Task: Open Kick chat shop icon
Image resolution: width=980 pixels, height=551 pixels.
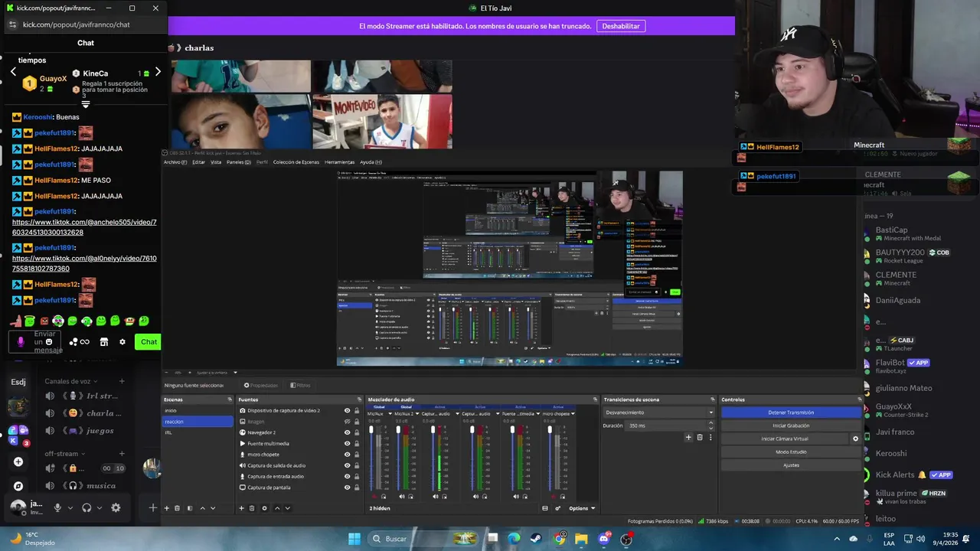Action: click(x=104, y=342)
